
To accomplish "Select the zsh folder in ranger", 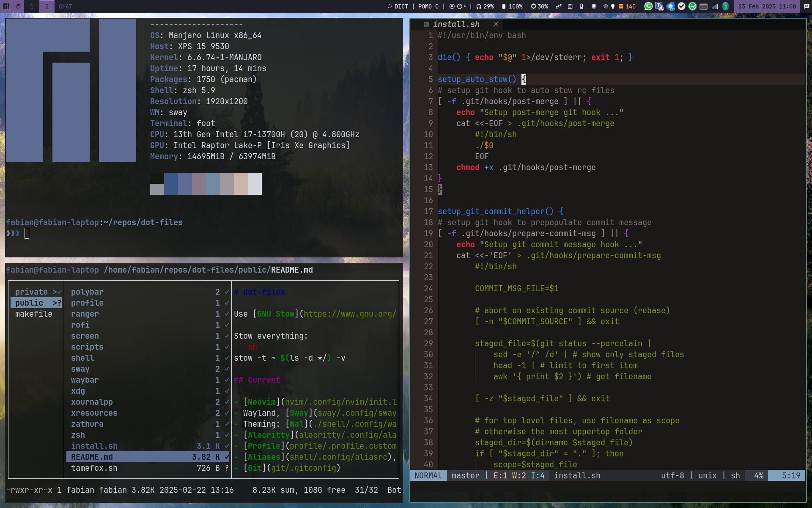I will (x=148, y=435).
